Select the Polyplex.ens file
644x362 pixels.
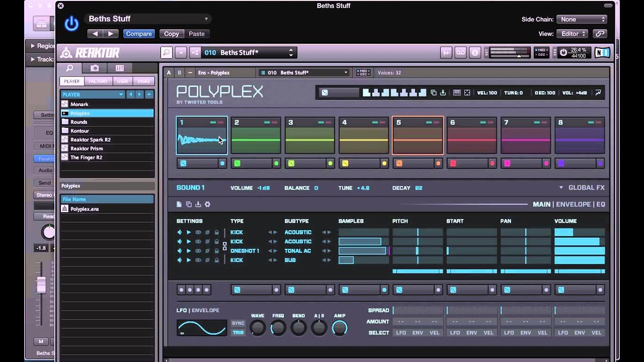(x=107, y=209)
